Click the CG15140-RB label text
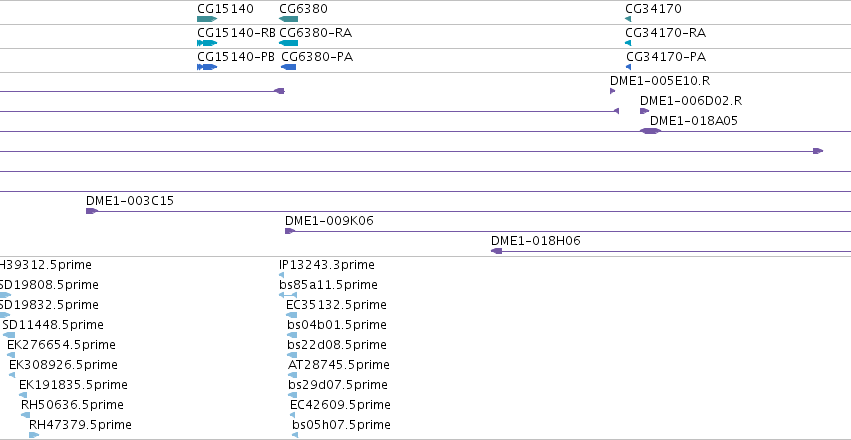The image size is (851, 440). point(236,33)
